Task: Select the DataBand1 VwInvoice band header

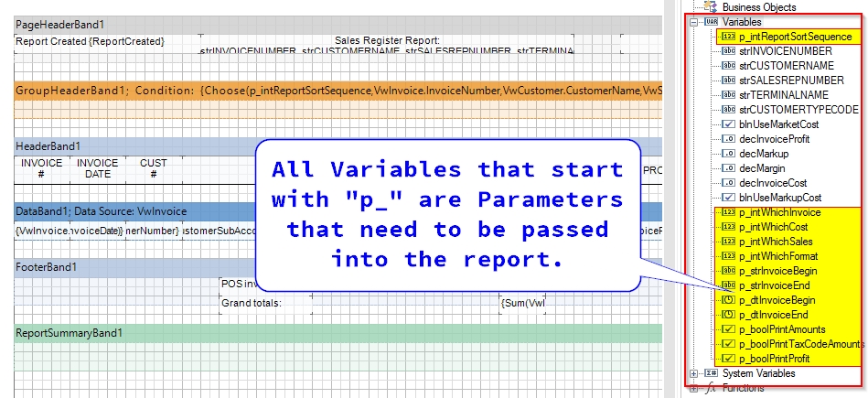Action: [338, 211]
